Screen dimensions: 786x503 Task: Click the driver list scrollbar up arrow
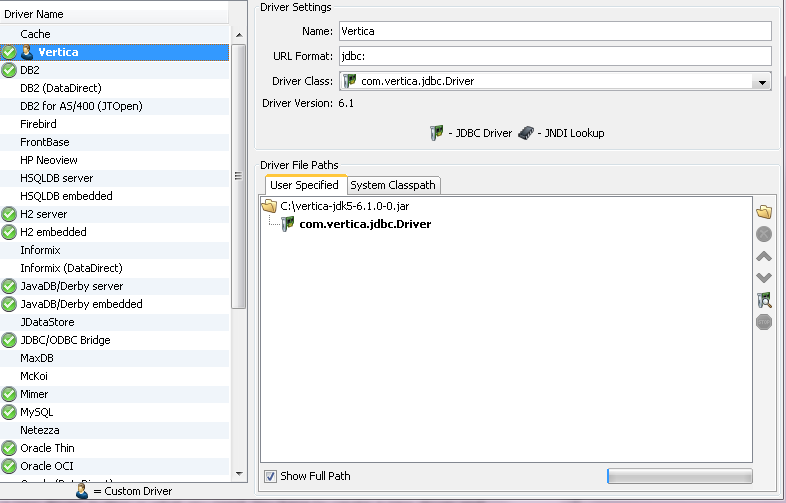[x=239, y=35]
